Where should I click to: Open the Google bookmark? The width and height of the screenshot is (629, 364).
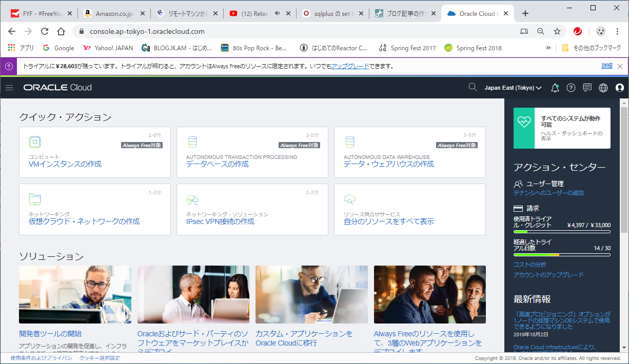[x=58, y=48]
